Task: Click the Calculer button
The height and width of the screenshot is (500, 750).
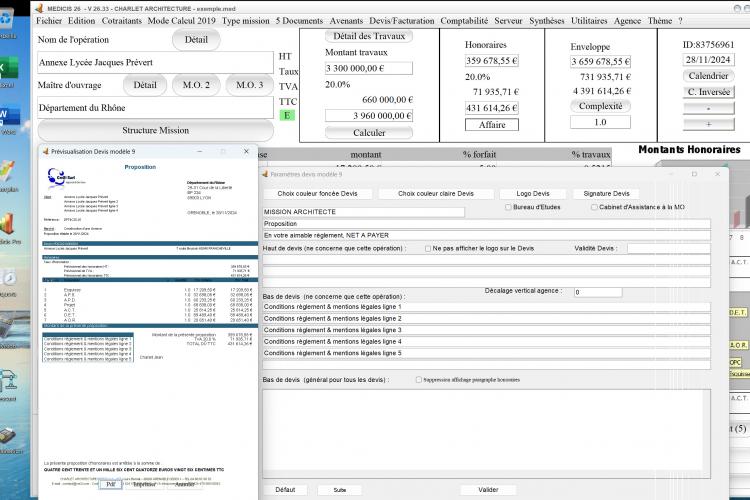Action: pyautogui.click(x=369, y=133)
